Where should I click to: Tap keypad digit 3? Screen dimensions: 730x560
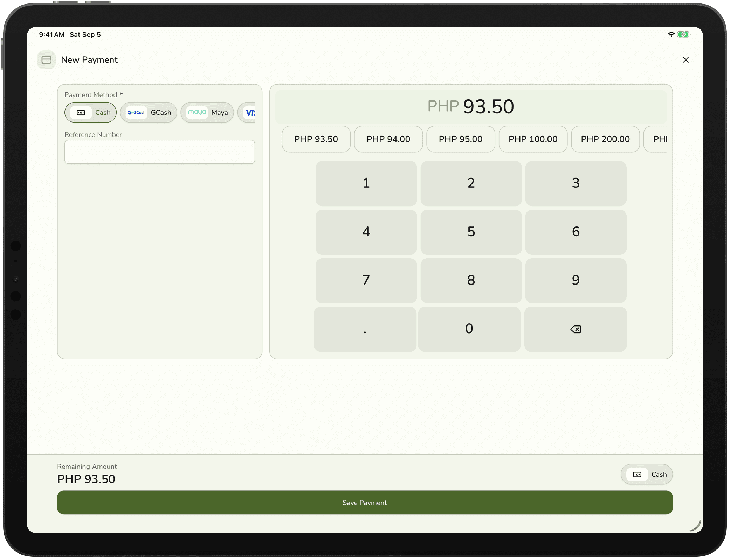pyautogui.click(x=576, y=183)
